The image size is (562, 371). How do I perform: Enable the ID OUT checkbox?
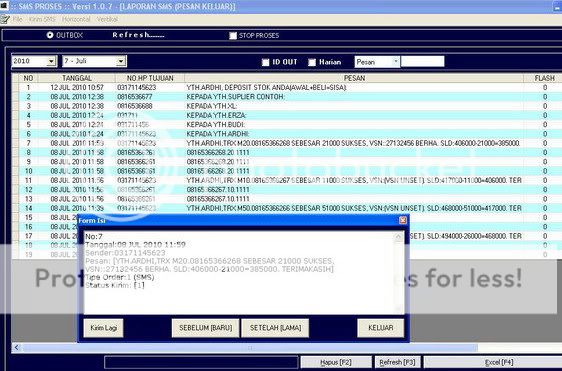[x=265, y=62]
